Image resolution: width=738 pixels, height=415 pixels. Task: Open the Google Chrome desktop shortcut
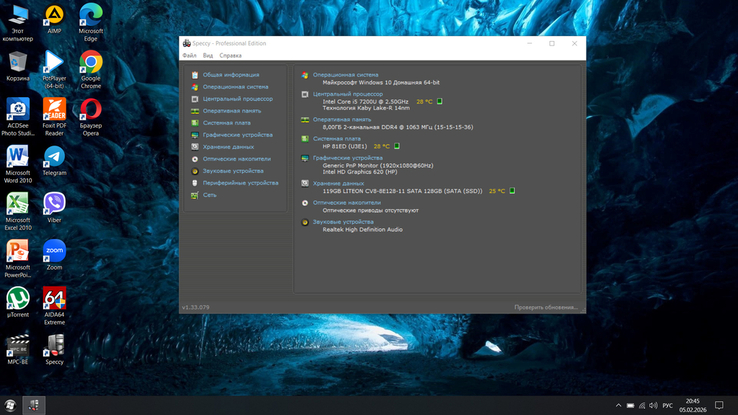[91, 70]
